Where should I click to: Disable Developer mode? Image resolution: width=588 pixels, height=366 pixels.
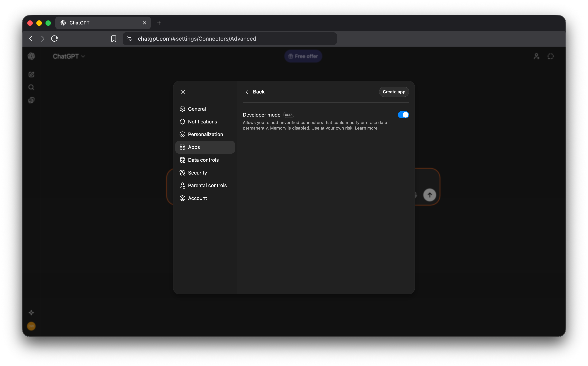coord(403,115)
